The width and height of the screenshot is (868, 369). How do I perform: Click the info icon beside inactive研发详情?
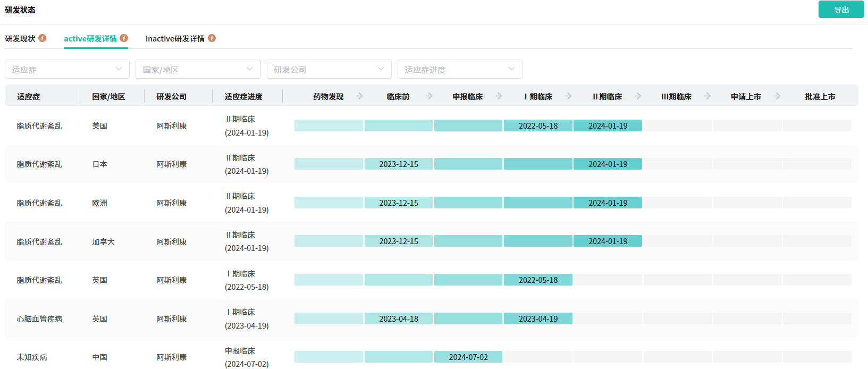click(212, 38)
